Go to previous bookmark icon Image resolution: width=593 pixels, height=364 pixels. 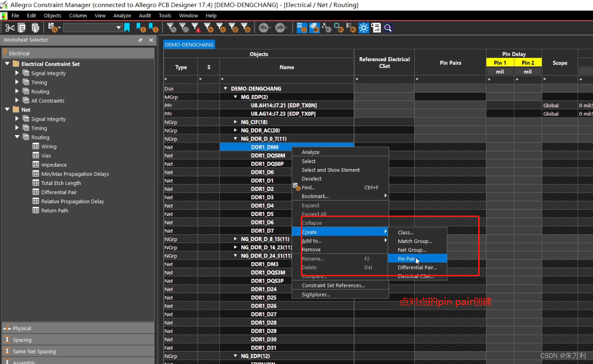tap(154, 28)
